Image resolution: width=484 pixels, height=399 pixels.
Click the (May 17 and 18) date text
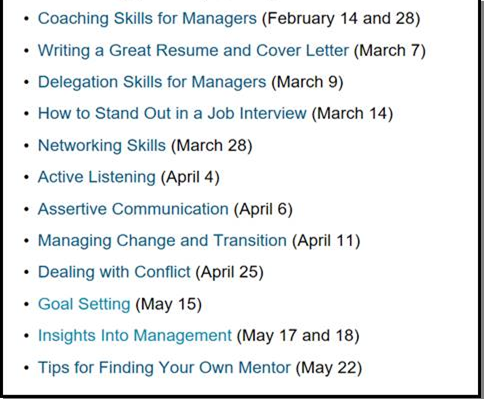(298, 335)
